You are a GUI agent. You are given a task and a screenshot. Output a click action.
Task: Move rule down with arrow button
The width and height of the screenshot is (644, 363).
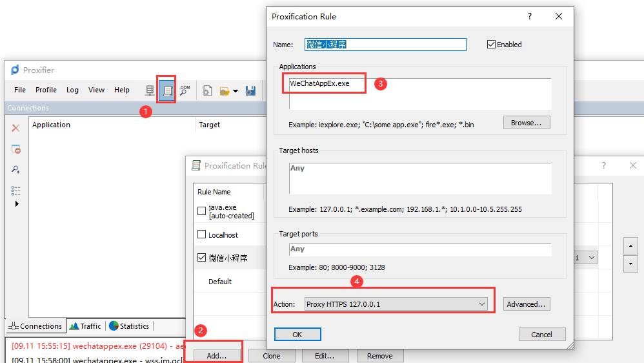click(x=630, y=264)
